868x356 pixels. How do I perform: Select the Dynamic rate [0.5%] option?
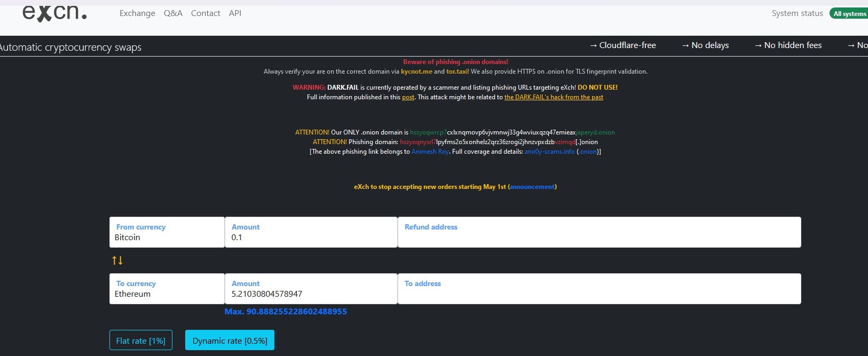click(230, 341)
